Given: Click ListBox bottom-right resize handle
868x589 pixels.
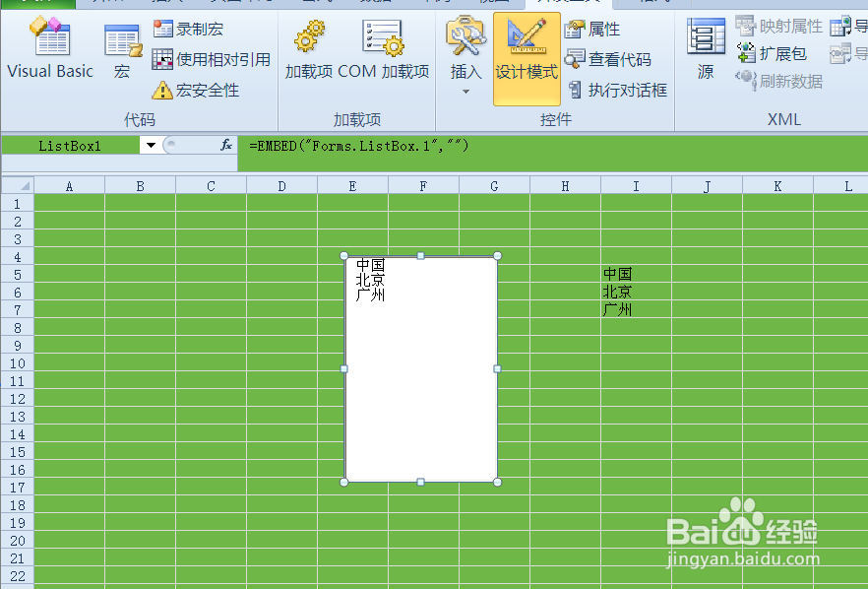Looking at the screenshot, I should (497, 482).
